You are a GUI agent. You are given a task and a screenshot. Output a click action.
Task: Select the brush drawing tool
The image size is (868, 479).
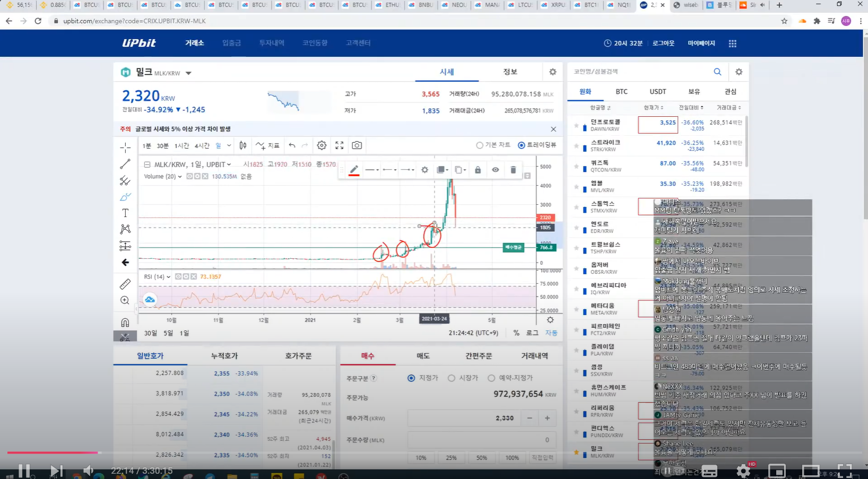[x=125, y=197]
